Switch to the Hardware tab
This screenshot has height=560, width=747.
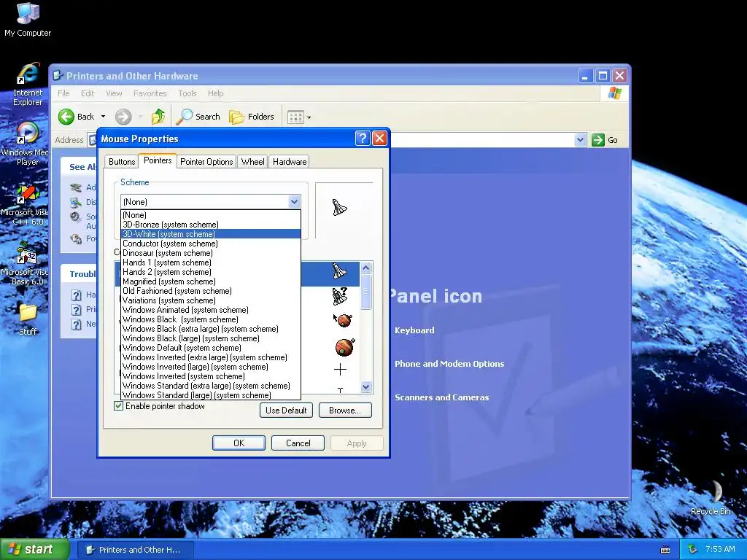point(289,162)
